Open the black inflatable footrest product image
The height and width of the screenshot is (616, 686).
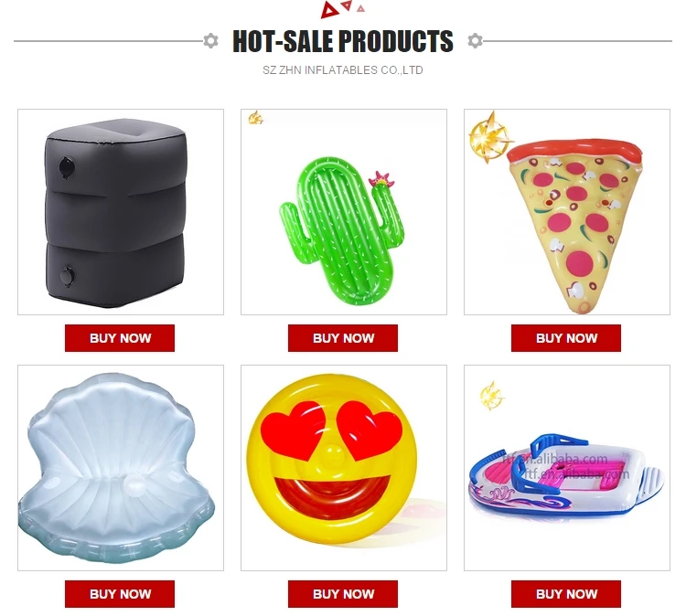pos(121,212)
